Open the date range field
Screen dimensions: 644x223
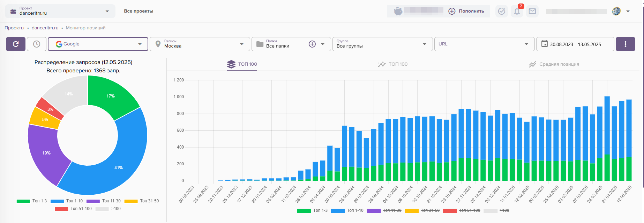coord(575,44)
